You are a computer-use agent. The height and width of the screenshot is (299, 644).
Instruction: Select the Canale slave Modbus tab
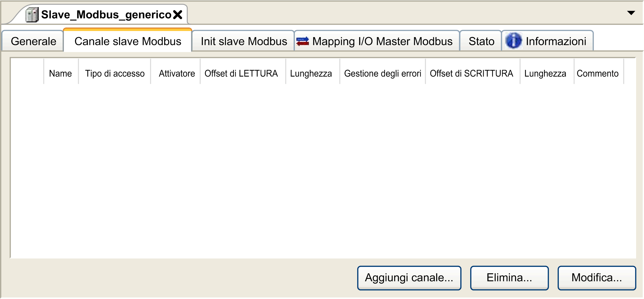[127, 41]
